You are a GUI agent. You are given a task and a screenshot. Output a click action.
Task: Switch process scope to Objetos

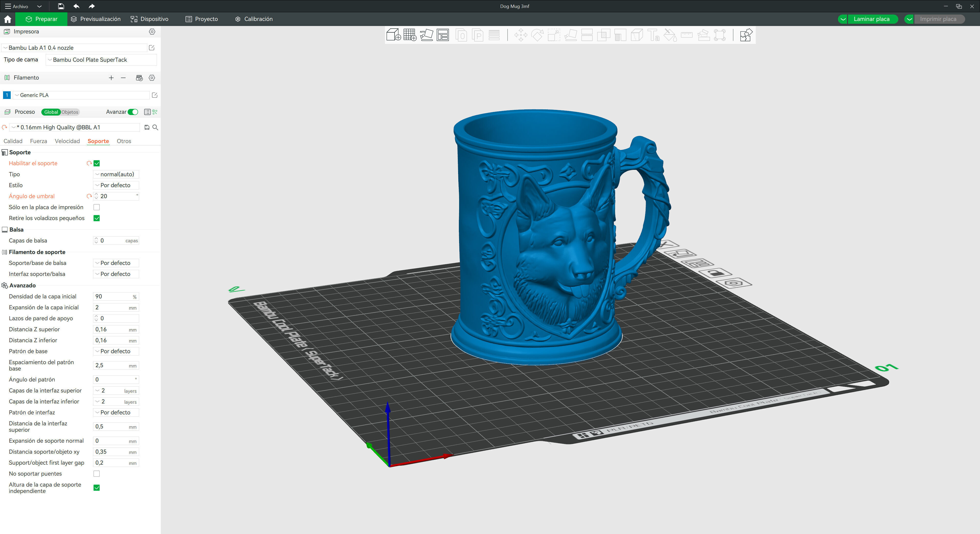click(x=70, y=112)
